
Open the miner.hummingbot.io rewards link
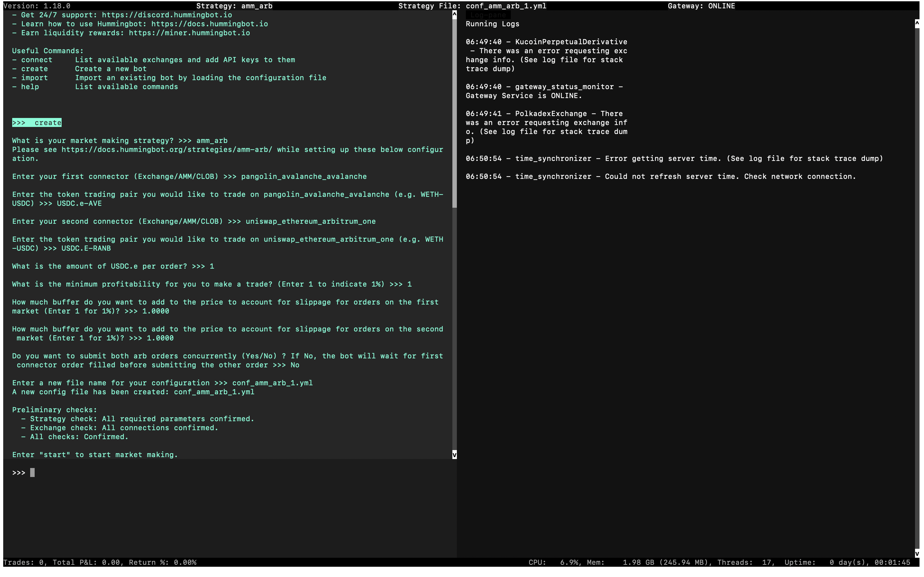click(189, 33)
